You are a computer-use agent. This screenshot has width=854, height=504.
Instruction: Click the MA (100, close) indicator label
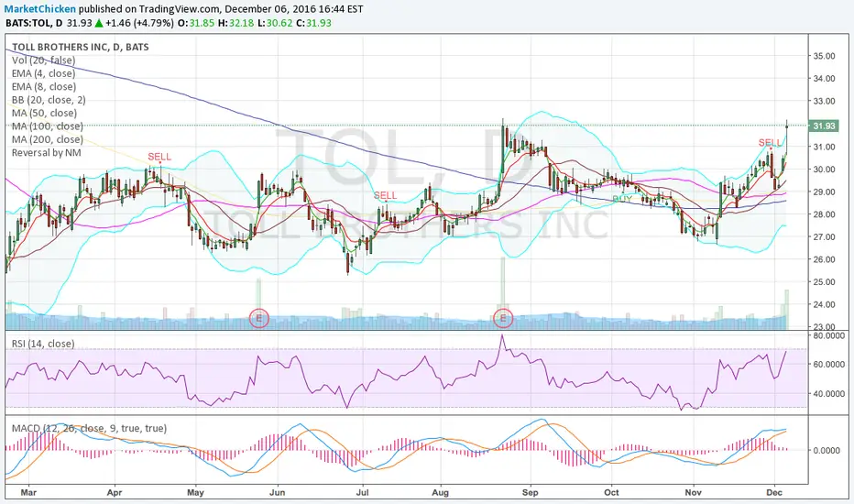(48, 126)
